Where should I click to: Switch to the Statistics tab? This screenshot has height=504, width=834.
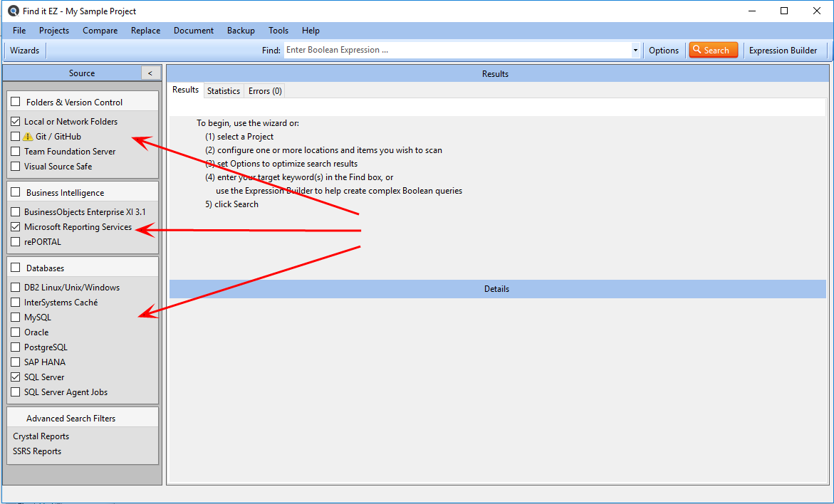point(224,91)
